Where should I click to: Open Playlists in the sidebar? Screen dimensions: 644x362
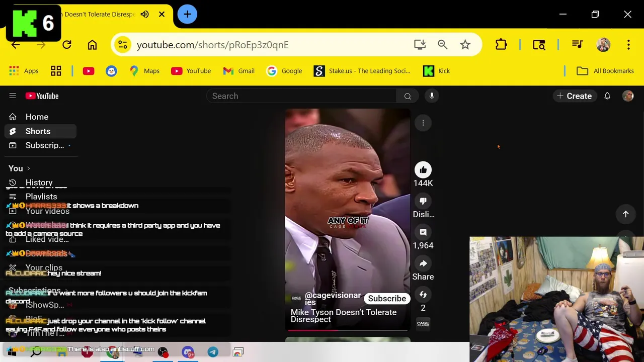pyautogui.click(x=40, y=197)
